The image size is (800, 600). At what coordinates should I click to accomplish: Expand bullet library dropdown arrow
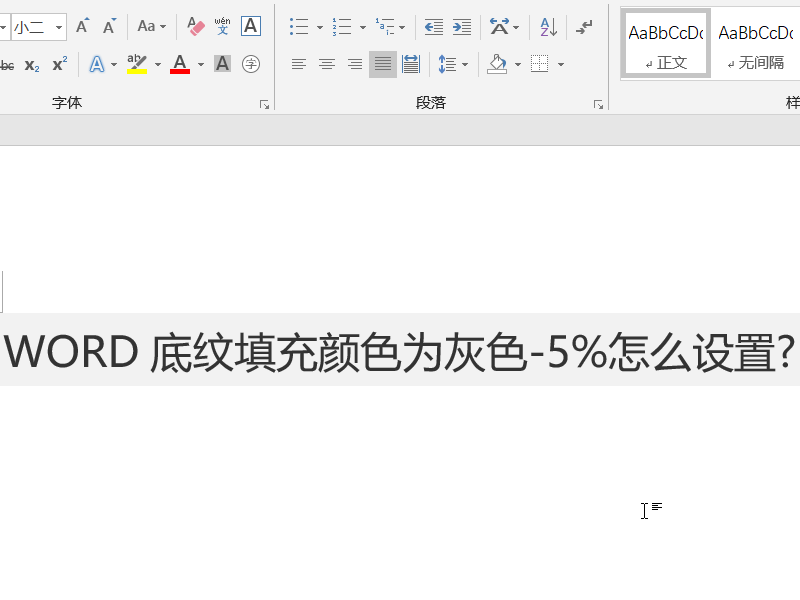[320, 27]
